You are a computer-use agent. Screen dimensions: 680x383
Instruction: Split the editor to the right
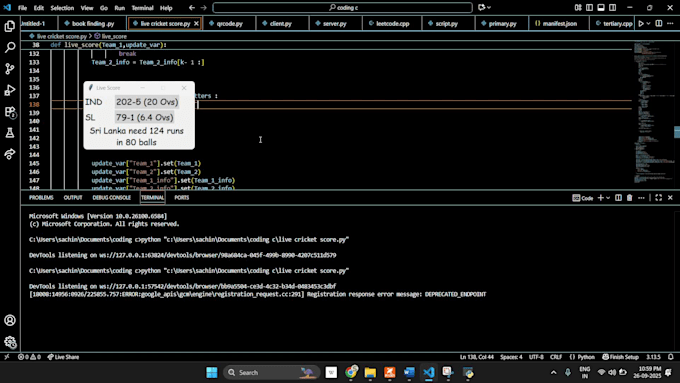(659, 23)
